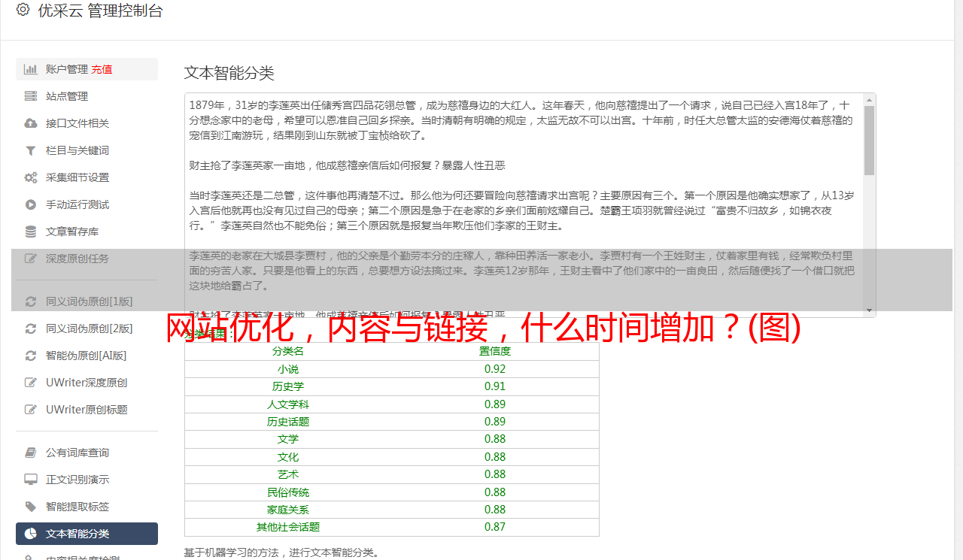Click the 小说 category cell
The image size is (963, 560).
(x=288, y=369)
